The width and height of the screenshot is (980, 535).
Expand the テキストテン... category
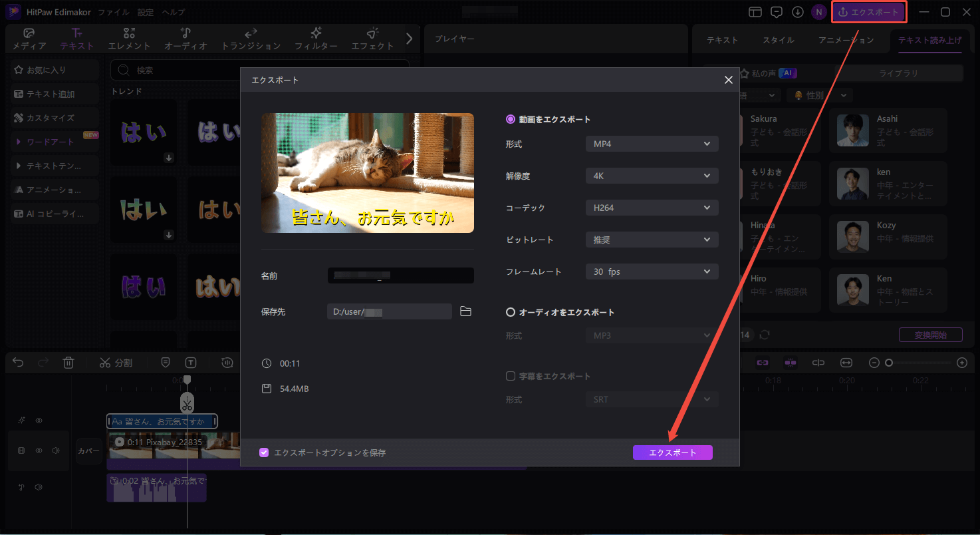tap(55, 165)
